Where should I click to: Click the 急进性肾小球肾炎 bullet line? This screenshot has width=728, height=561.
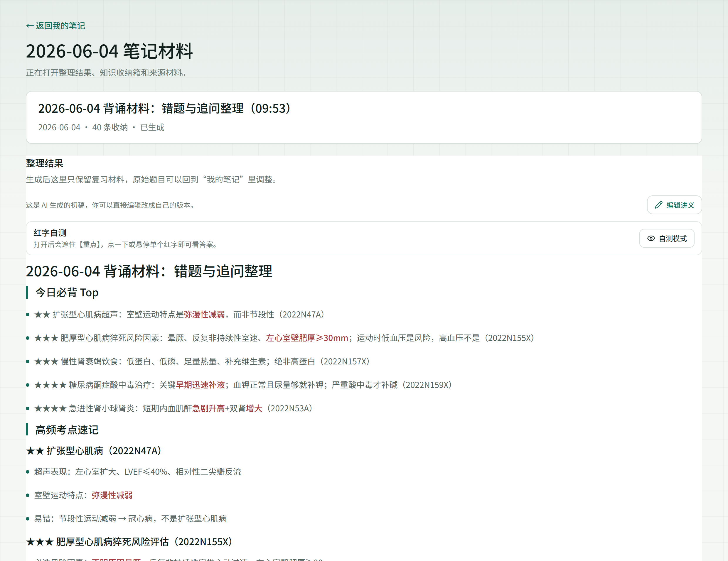173,408
